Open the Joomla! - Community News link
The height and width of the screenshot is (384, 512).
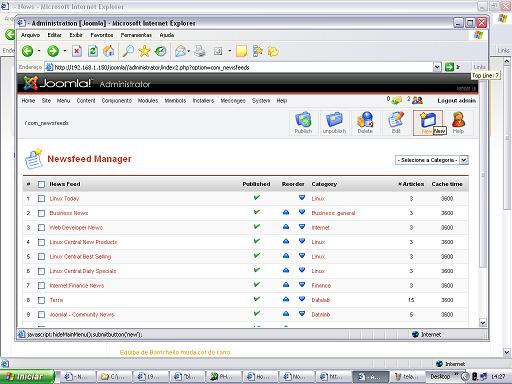[x=82, y=314]
